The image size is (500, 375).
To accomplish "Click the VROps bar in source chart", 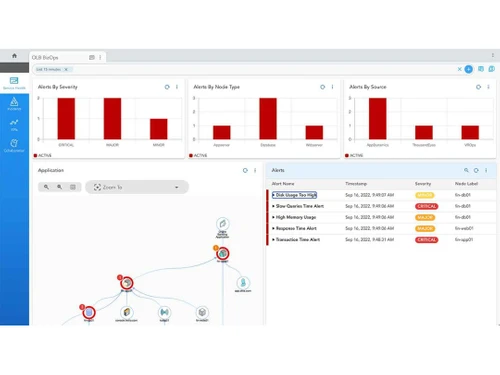I will (x=470, y=132).
